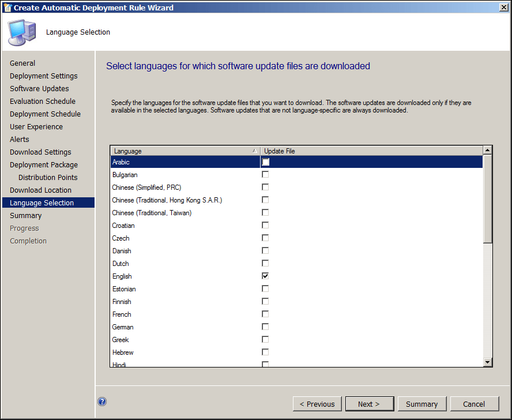The image size is (512, 420).
Task: Click the scrollbar up arrow
Action: pos(487,151)
